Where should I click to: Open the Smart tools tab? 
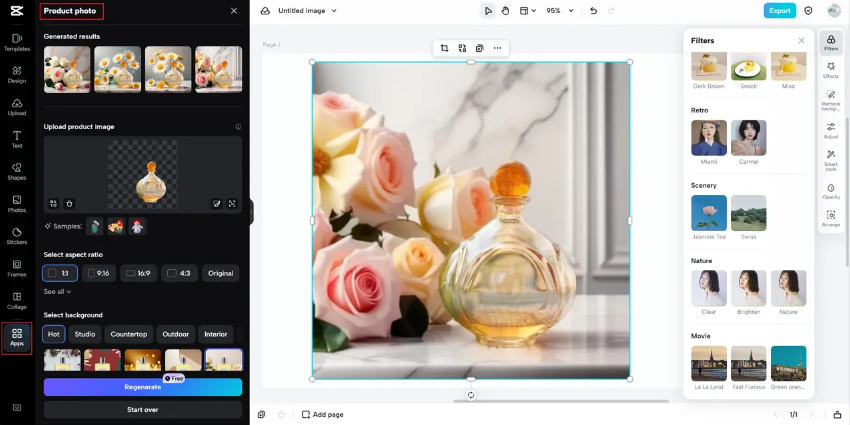pos(831,161)
